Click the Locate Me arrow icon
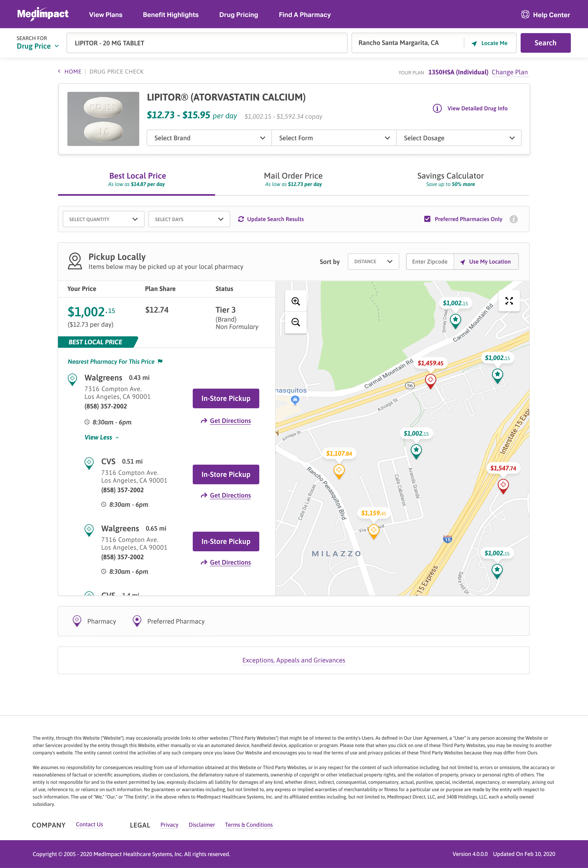This screenshot has width=588, height=868. 474,43
